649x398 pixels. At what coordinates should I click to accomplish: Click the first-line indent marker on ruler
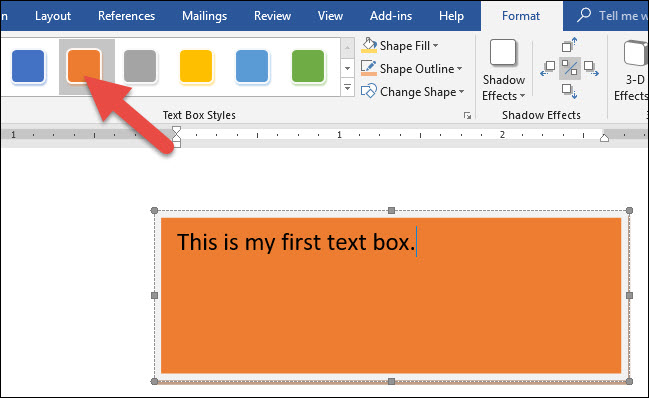pos(176,130)
